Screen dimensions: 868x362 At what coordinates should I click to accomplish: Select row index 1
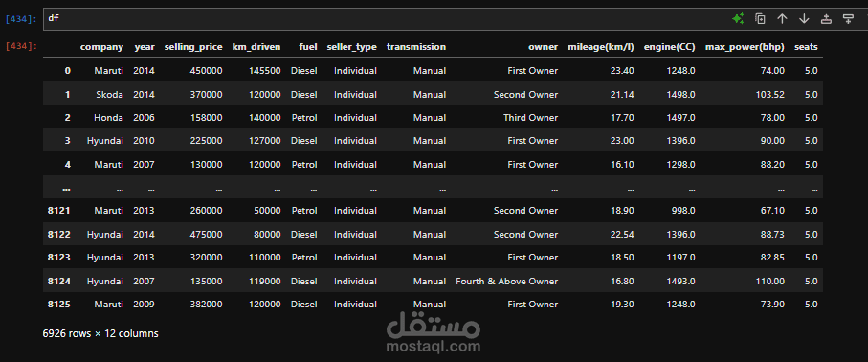pyautogui.click(x=68, y=94)
